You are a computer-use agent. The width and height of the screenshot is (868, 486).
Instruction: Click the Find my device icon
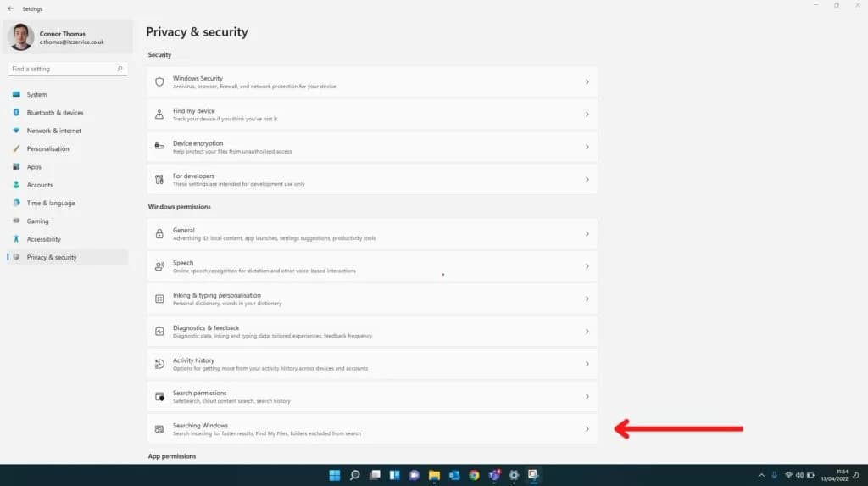[159, 115]
